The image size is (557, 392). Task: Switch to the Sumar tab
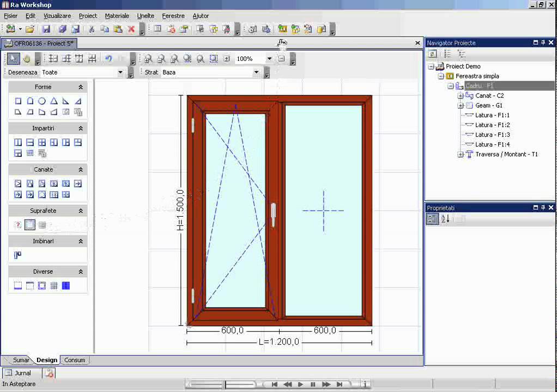21,360
